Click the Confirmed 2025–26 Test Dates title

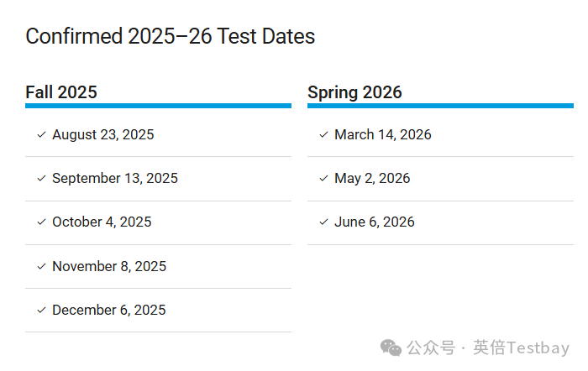[171, 36]
